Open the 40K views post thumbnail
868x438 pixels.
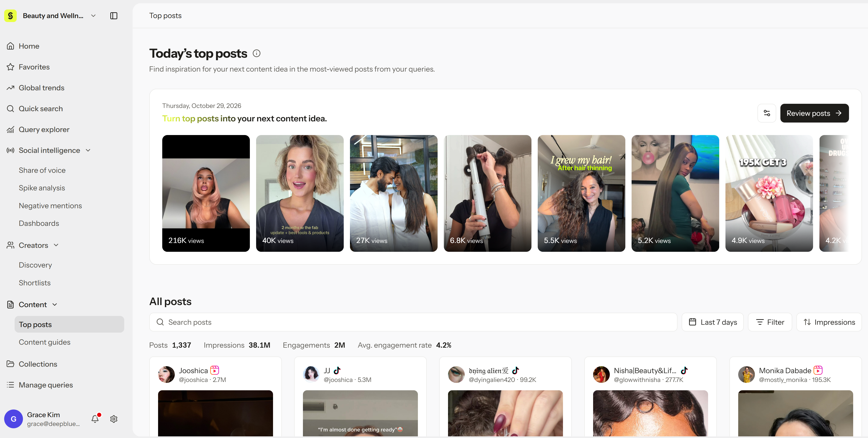299,193
